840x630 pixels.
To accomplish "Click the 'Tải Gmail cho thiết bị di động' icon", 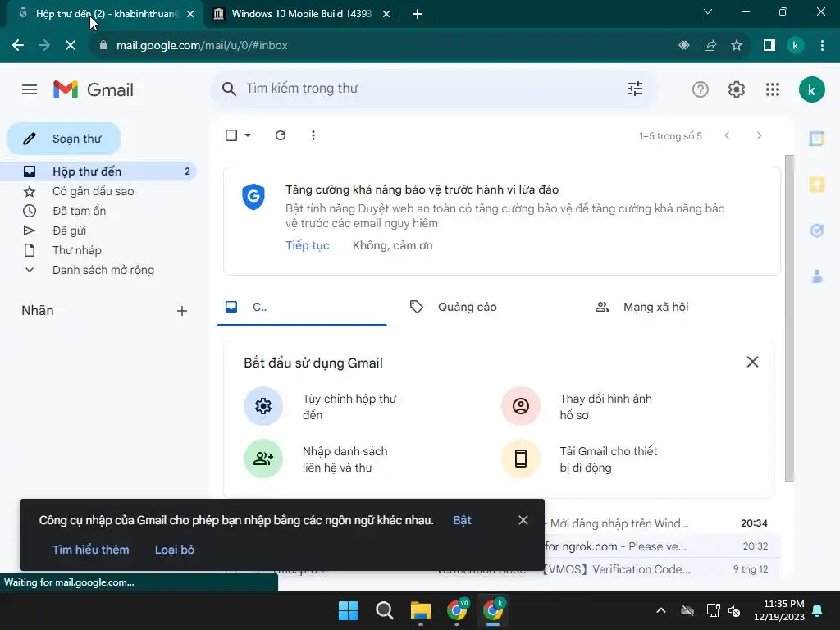I will pyautogui.click(x=521, y=459).
